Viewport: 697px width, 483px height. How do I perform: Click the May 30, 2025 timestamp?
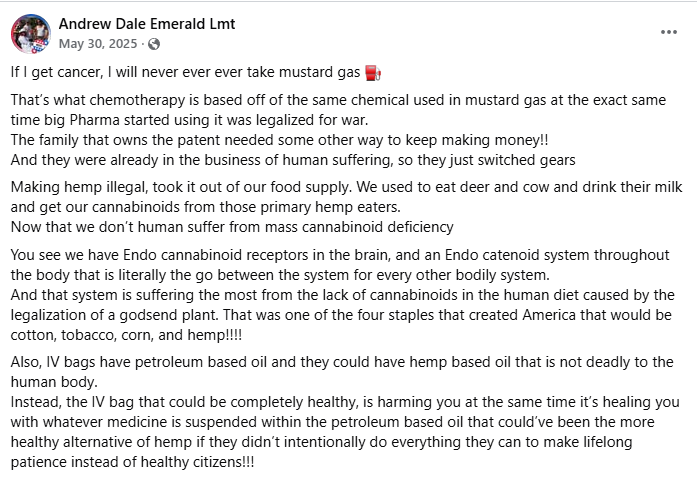tap(98, 44)
